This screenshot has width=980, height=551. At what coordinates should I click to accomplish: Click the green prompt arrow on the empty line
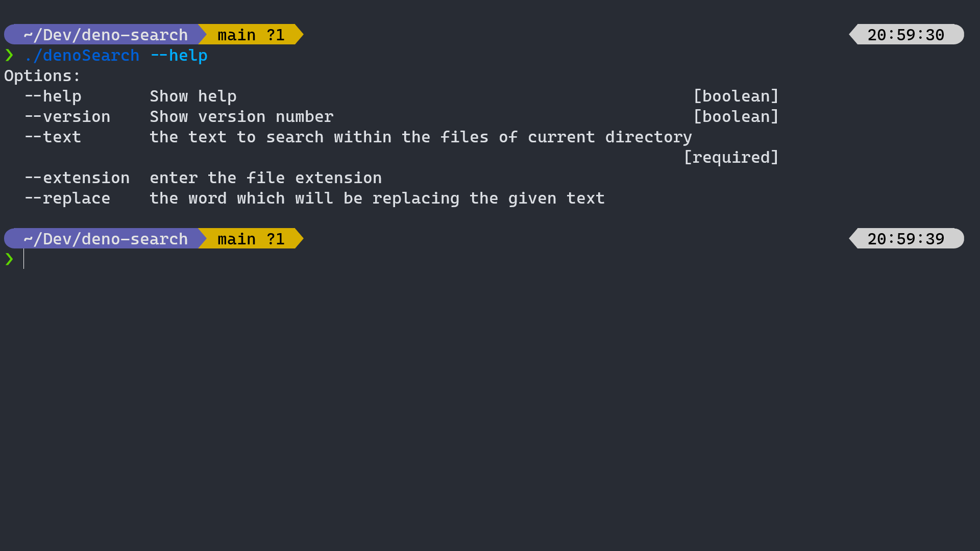click(9, 259)
